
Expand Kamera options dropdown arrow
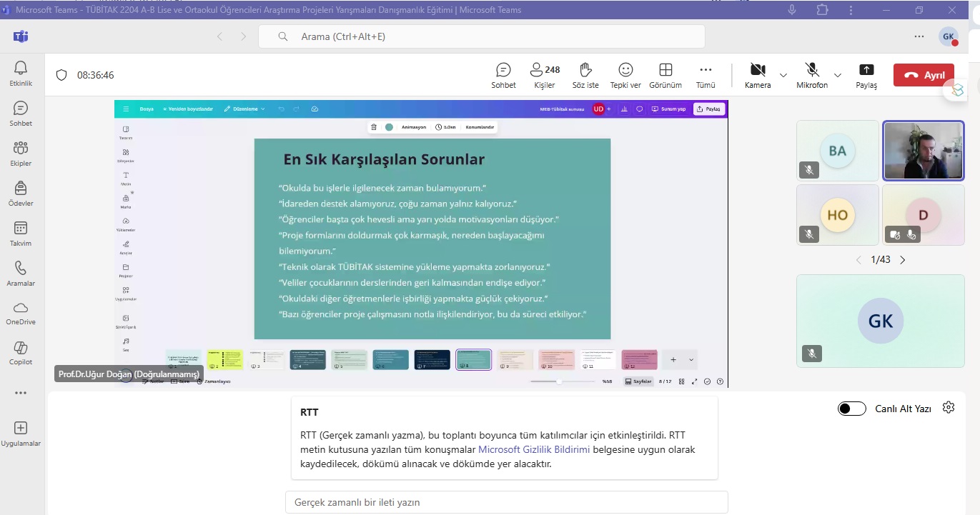coord(783,75)
